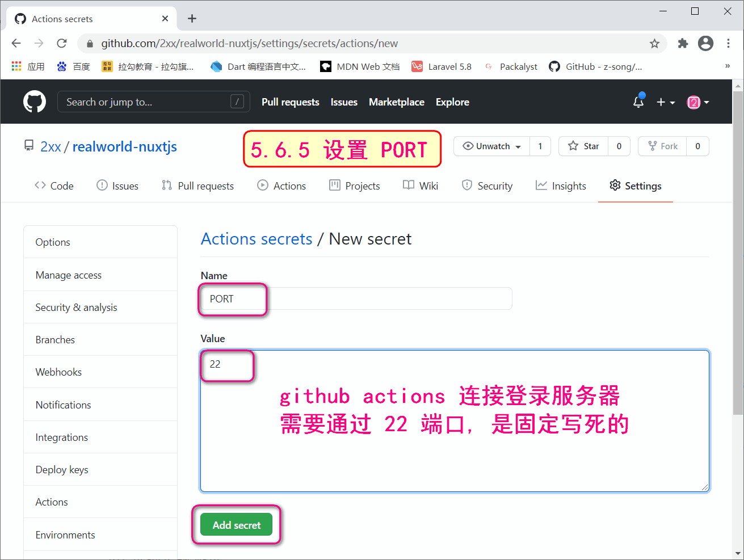744x560 pixels.
Task: Switch to Insights tab
Action: pyautogui.click(x=561, y=186)
